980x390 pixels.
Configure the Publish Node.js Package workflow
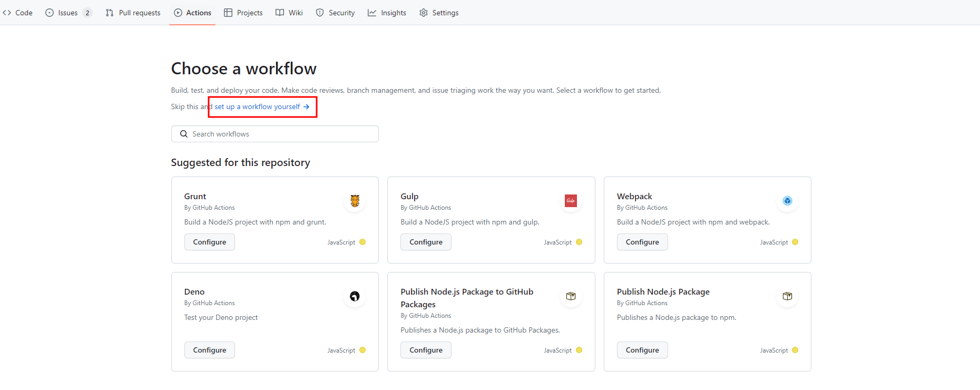642,350
